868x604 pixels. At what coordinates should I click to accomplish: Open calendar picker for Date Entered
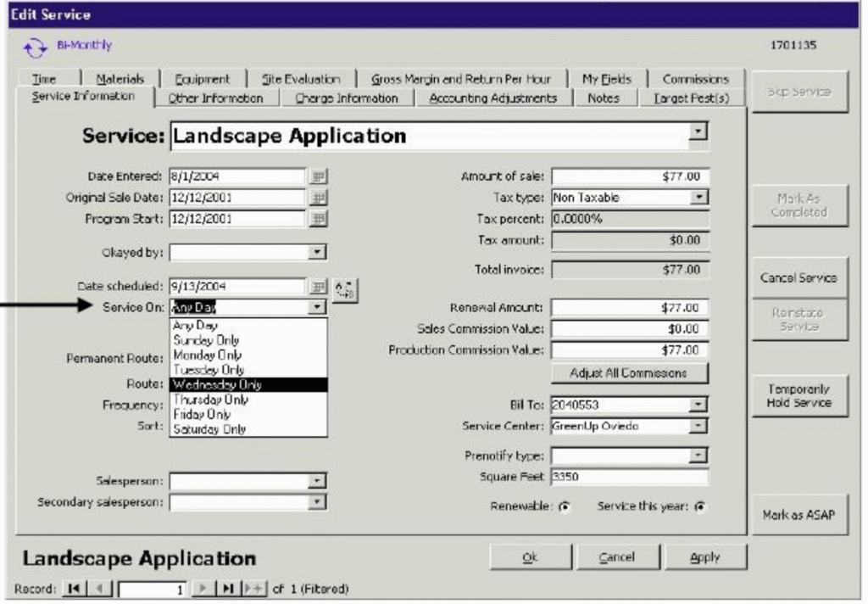click(x=317, y=176)
